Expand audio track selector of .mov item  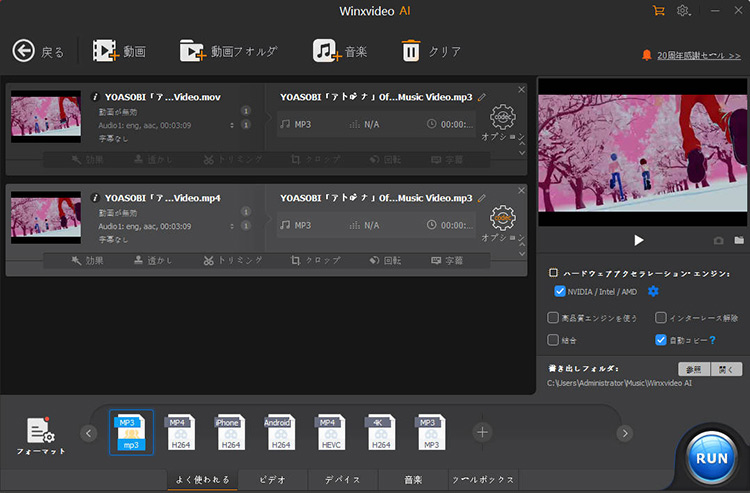pyautogui.click(x=232, y=125)
